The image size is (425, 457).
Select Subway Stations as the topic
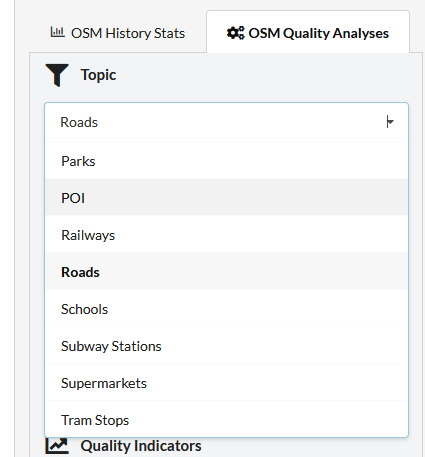click(226, 346)
